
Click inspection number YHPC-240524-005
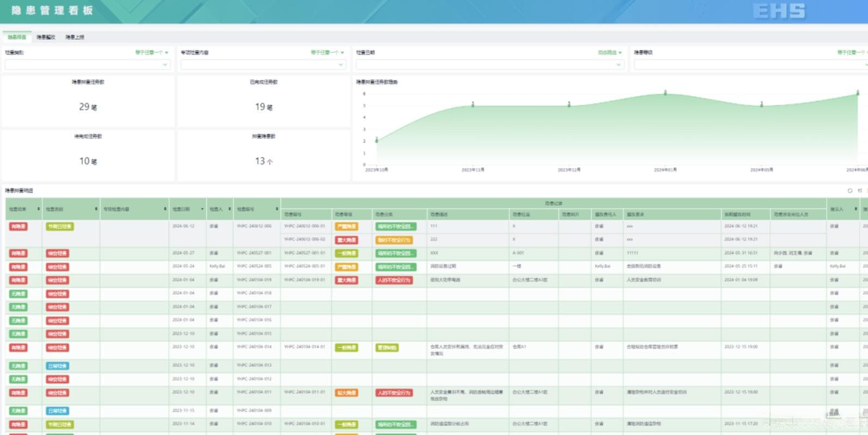point(254,267)
